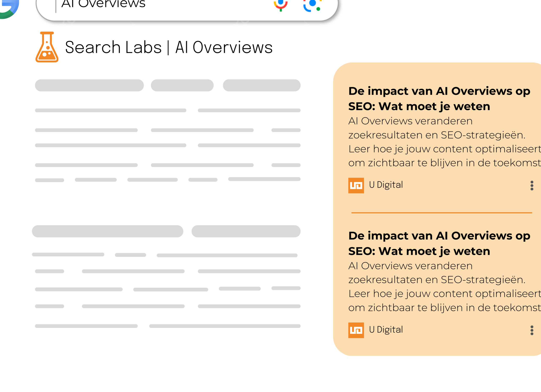Click U Digital source name in second card
541x392 pixels.
[x=386, y=330]
